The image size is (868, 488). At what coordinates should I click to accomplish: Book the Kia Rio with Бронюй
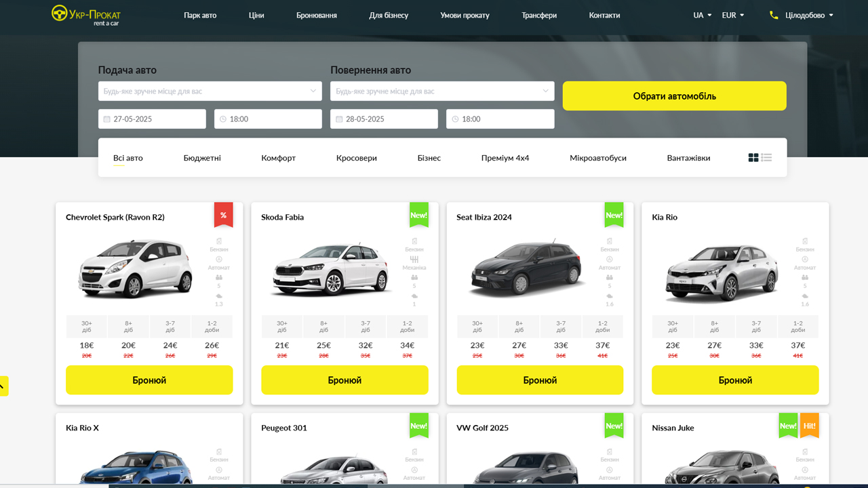735,380
